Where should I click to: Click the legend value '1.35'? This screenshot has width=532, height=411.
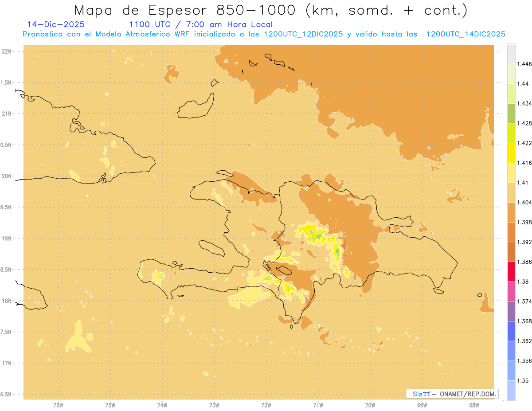pyautogui.click(x=524, y=380)
